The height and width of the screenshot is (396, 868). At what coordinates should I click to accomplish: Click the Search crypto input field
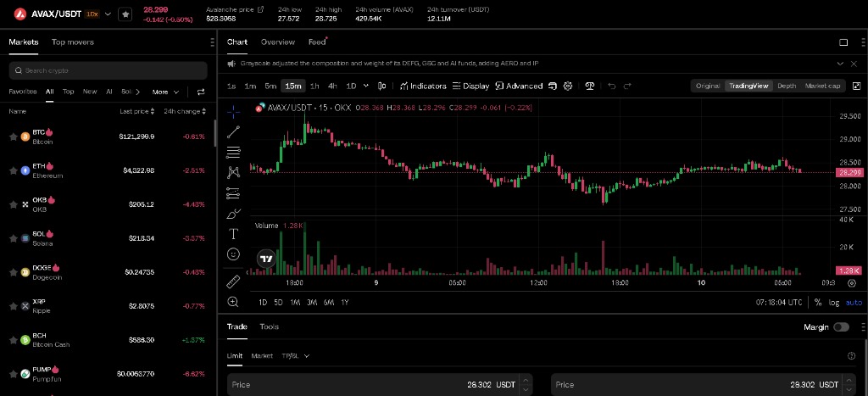click(108, 70)
